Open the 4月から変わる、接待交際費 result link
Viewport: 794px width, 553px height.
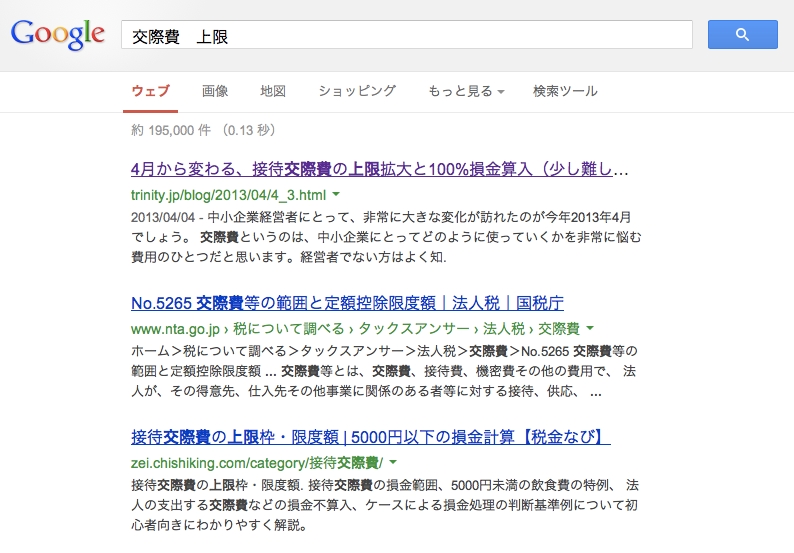pyautogui.click(x=379, y=169)
